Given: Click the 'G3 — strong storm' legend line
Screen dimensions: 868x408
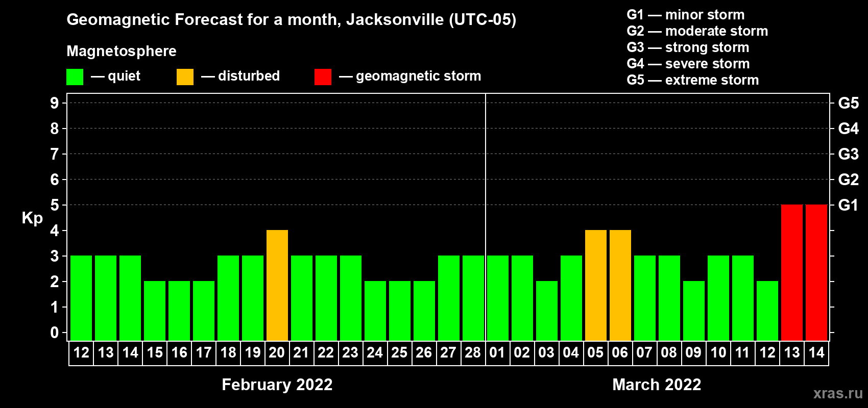Looking at the screenshot, I should [688, 47].
